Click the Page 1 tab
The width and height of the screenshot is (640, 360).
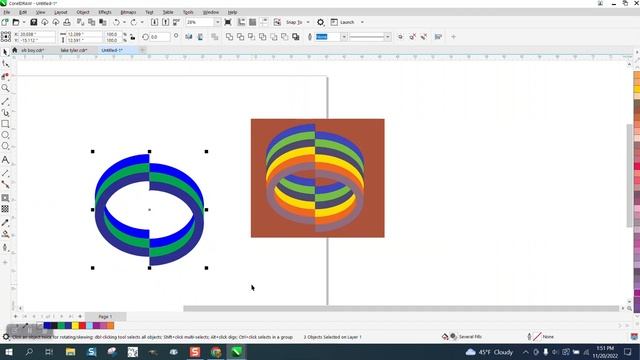coord(105,316)
